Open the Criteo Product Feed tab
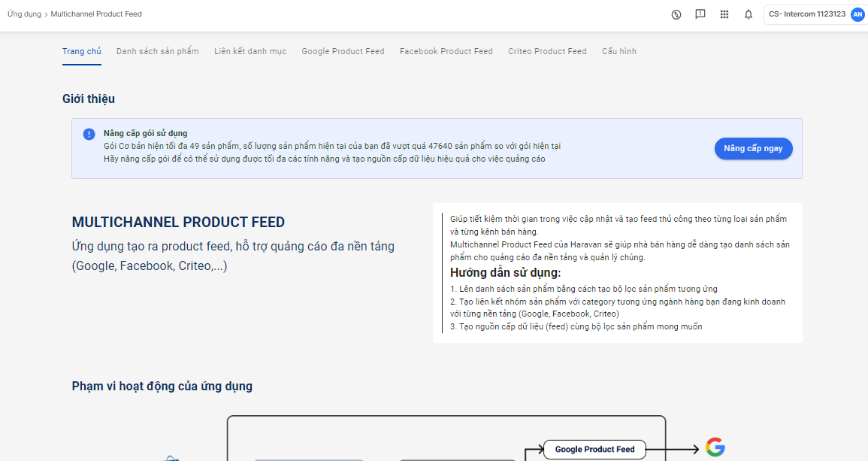This screenshot has width=868, height=461. point(548,52)
